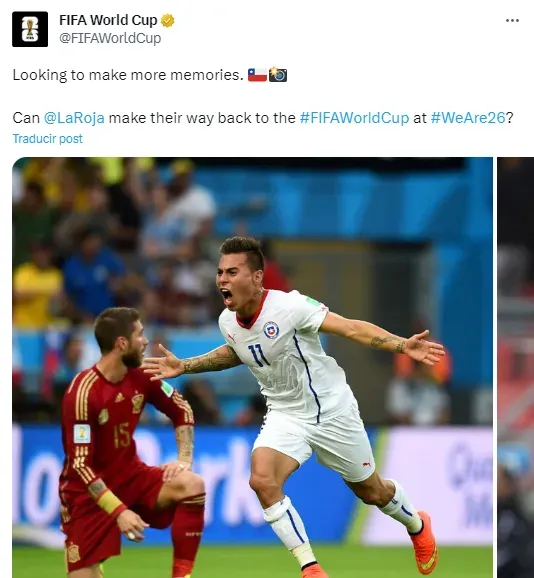Image resolution: width=534 pixels, height=578 pixels.
Task: Open FIFA World Cup display name
Action: coord(108,20)
